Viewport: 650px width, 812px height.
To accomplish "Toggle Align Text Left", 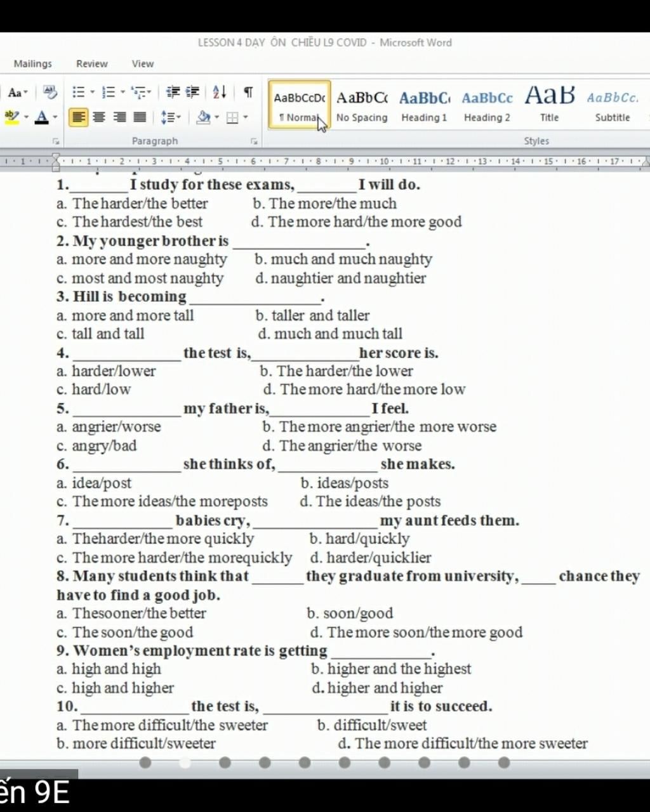I will pyautogui.click(x=78, y=117).
